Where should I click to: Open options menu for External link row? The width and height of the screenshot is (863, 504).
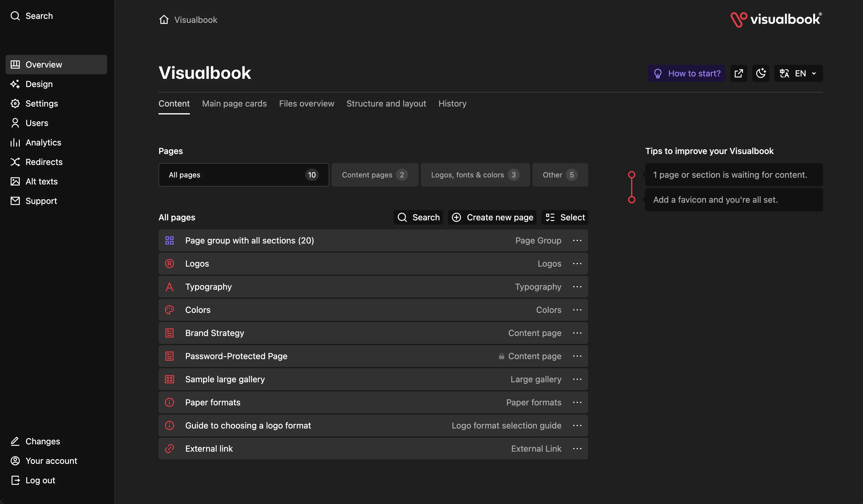(x=577, y=449)
